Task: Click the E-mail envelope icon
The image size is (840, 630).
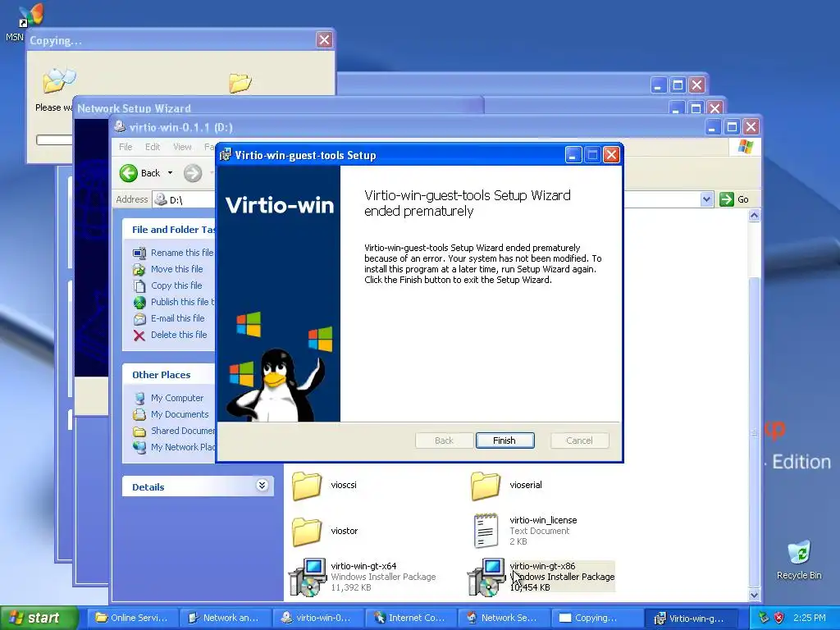Action: [x=139, y=319]
